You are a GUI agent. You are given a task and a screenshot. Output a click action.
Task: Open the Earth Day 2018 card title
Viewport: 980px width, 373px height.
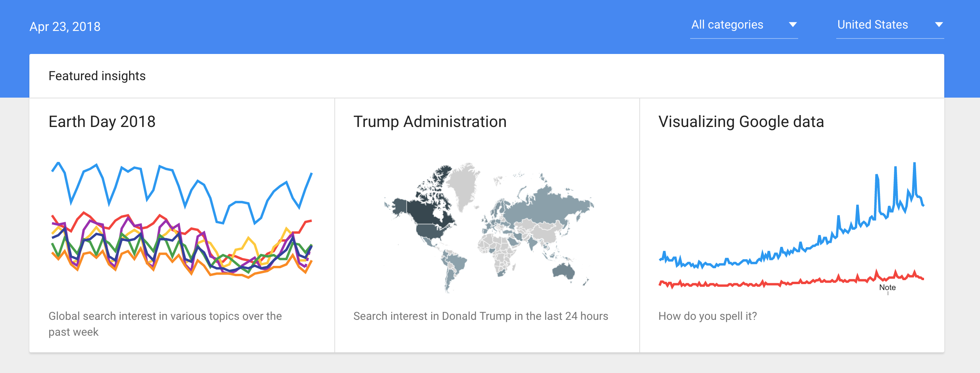pos(102,122)
